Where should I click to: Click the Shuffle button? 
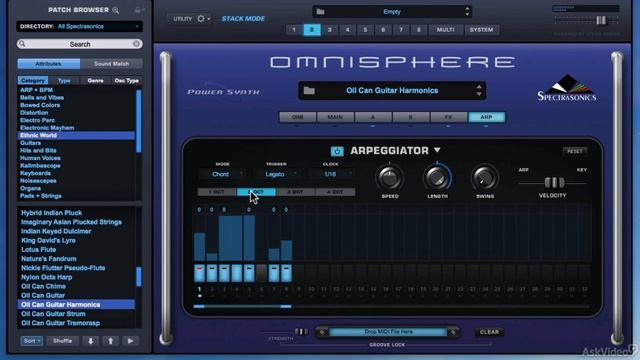point(62,341)
